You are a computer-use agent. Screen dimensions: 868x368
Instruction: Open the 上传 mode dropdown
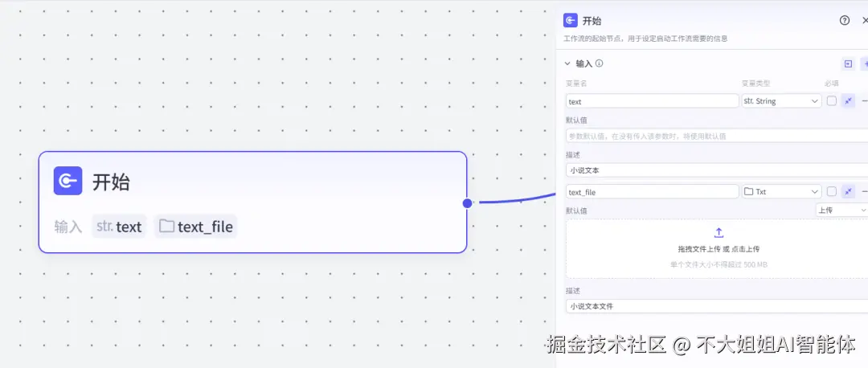[x=841, y=211]
